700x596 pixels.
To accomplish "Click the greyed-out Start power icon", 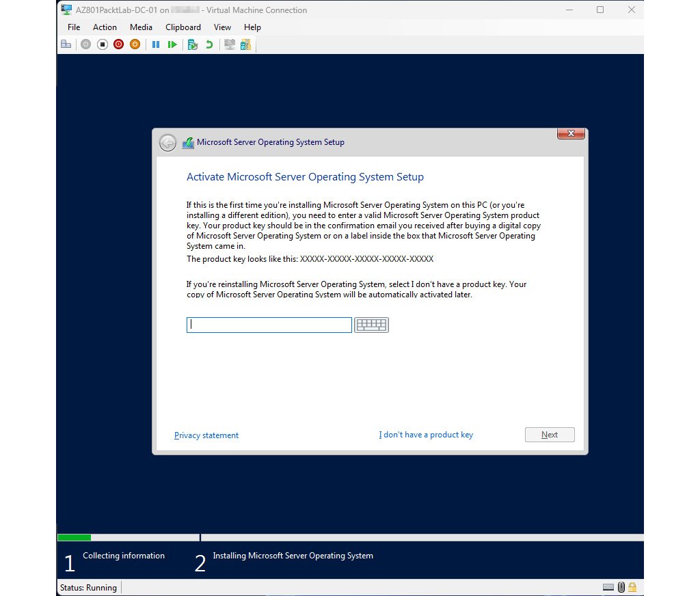I will tap(85, 44).
